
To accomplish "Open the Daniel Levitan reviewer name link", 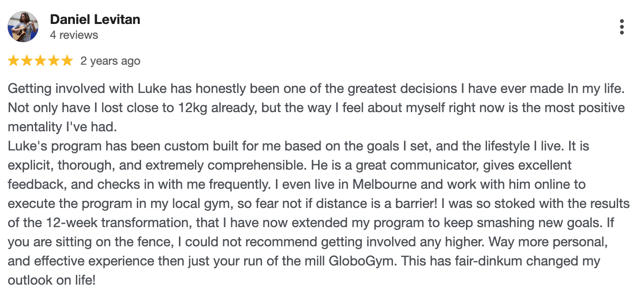I will pos(95,20).
